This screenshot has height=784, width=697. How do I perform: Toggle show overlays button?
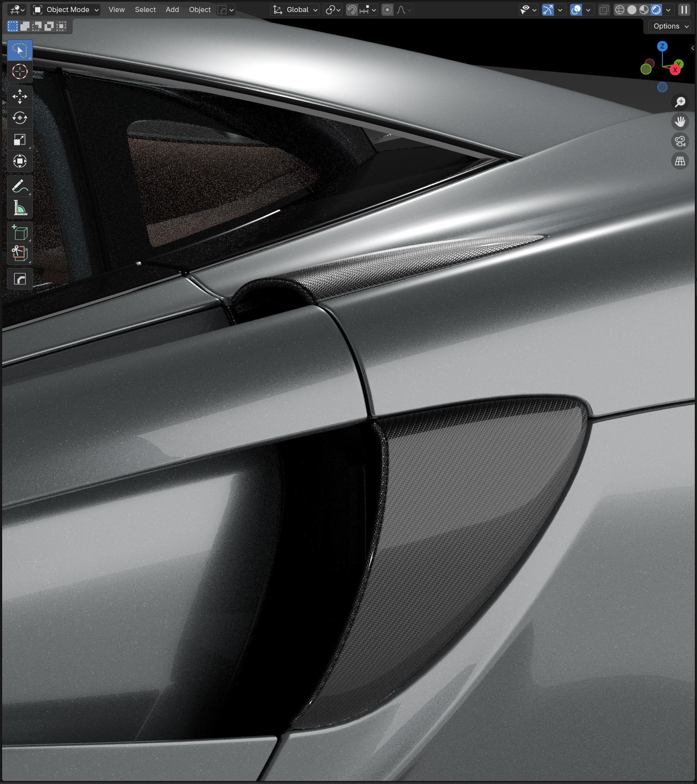(x=576, y=10)
